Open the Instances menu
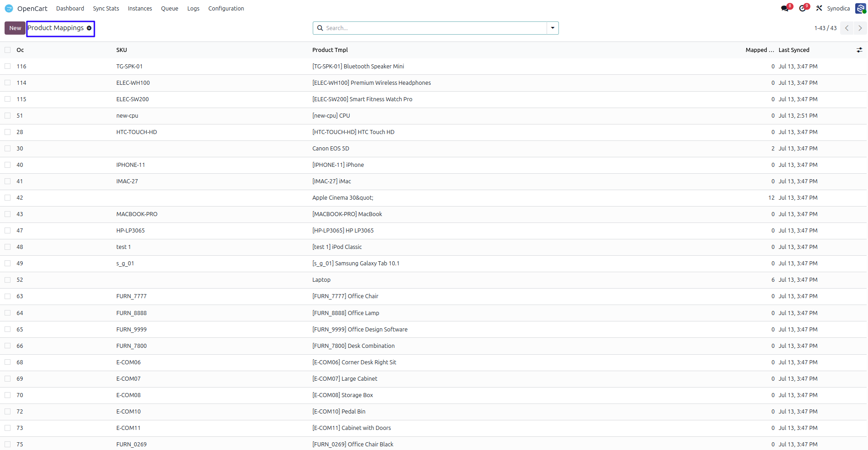The image size is (868, 450). pos(140,9)
